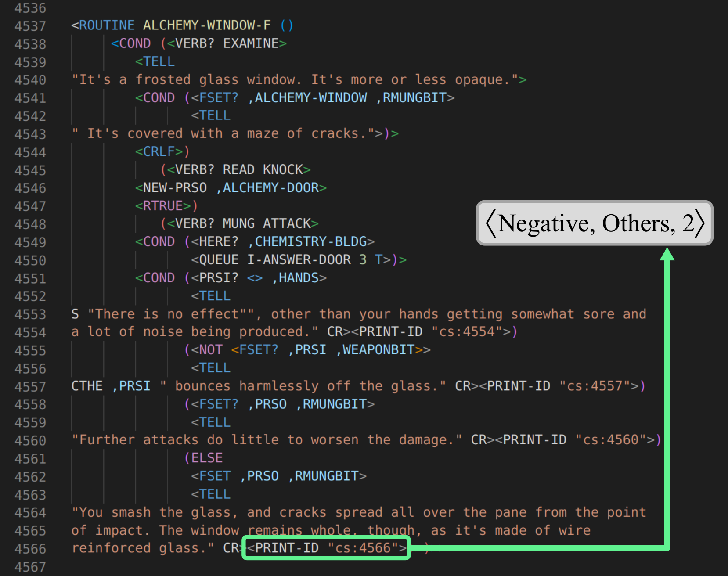Click the text "You smash the glass"
Viewport: 728px width, 576px height.
(x=155, y=512)
